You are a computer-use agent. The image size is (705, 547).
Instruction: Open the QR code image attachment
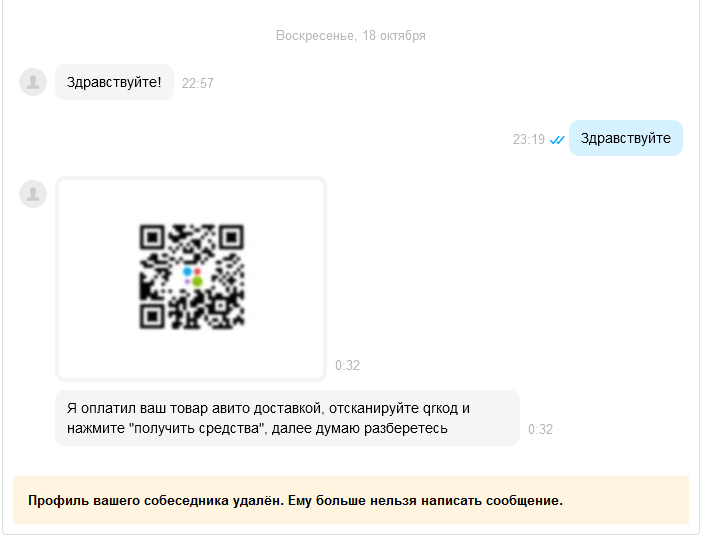coord(191,279)
